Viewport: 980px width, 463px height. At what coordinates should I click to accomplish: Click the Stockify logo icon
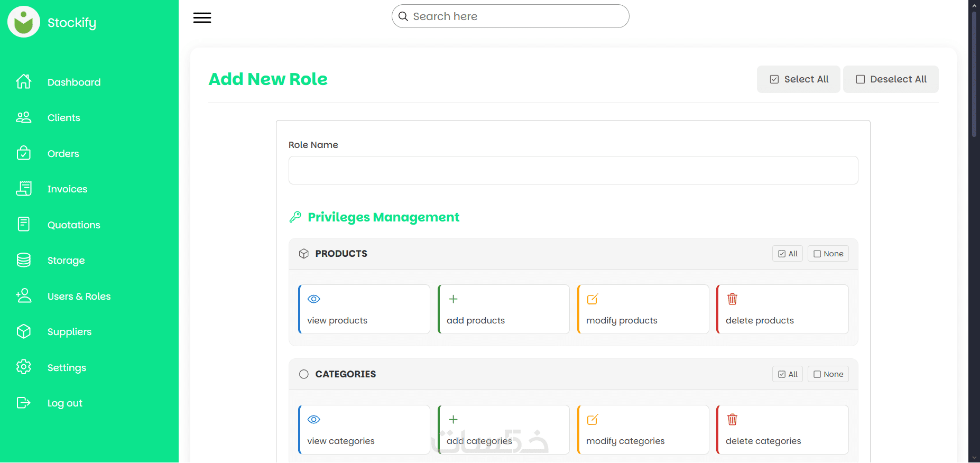tap(24, 22)
